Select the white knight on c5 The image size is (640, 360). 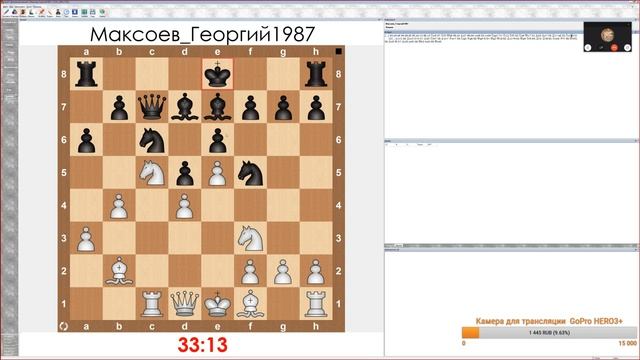point(152,172)
